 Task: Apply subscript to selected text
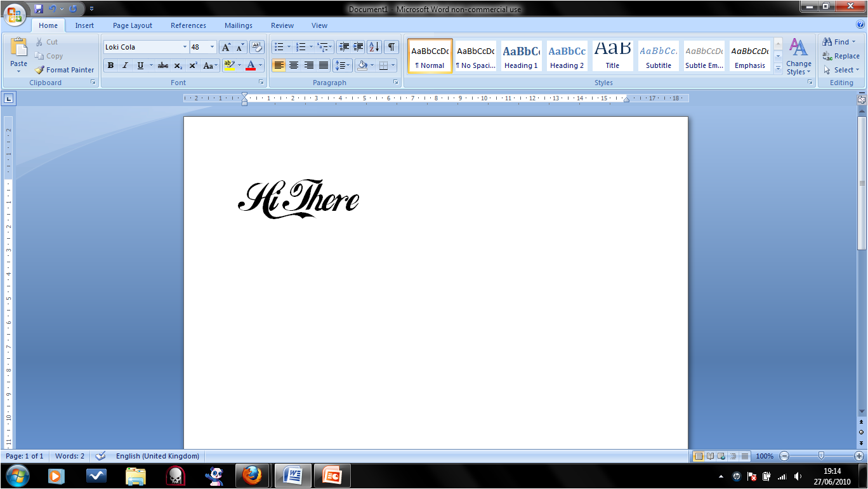pyautogui.click(x=178, y=65)
